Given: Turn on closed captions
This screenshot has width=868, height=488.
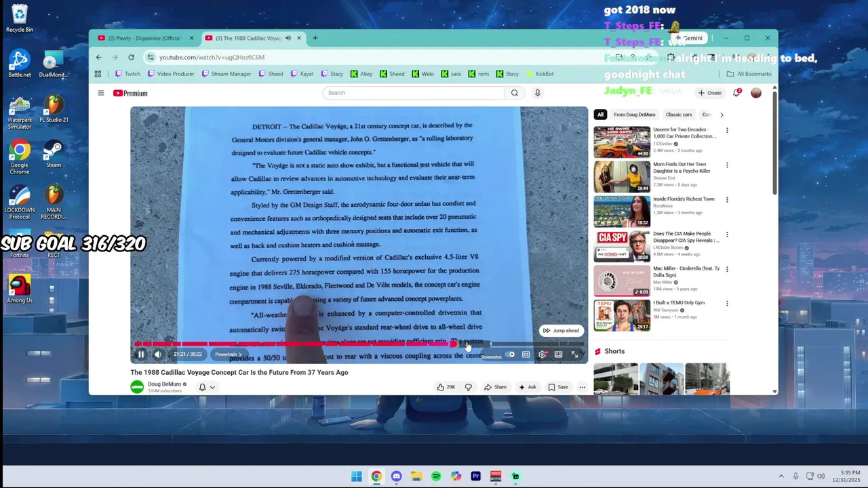Looking at the screenshot, I should tap(526, 354).
